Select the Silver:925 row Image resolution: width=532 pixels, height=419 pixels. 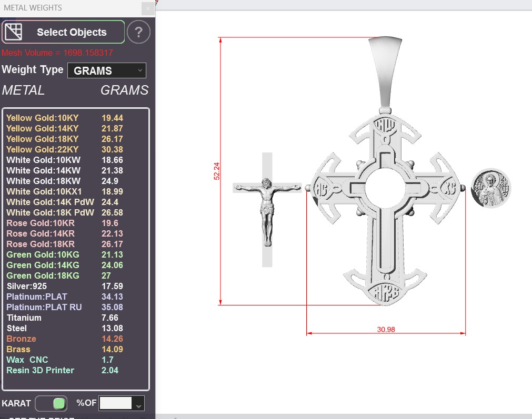[x=65, y=286]
